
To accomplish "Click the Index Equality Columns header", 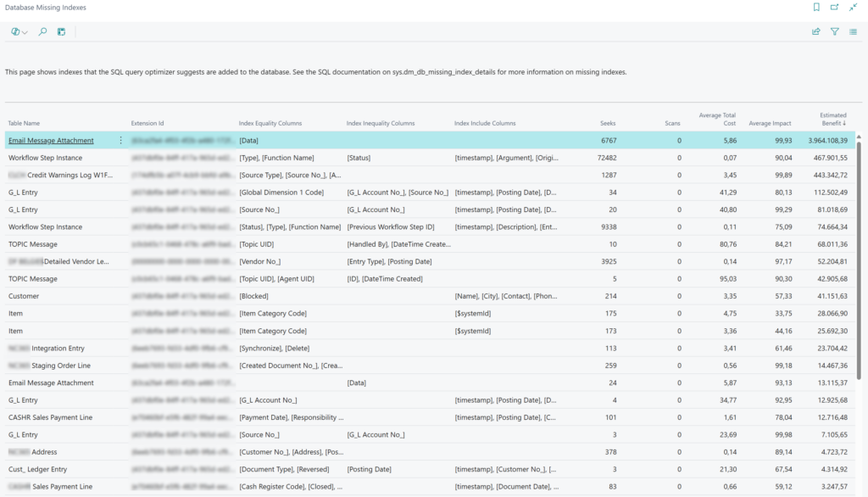I will 270,124.
